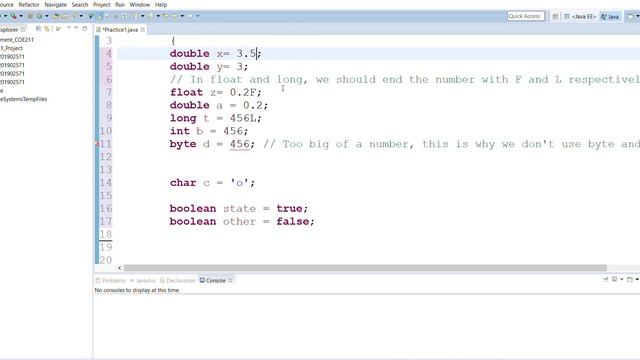
Task: Select the 1_Project item in Package Explorer
Action: coord(11,48)
